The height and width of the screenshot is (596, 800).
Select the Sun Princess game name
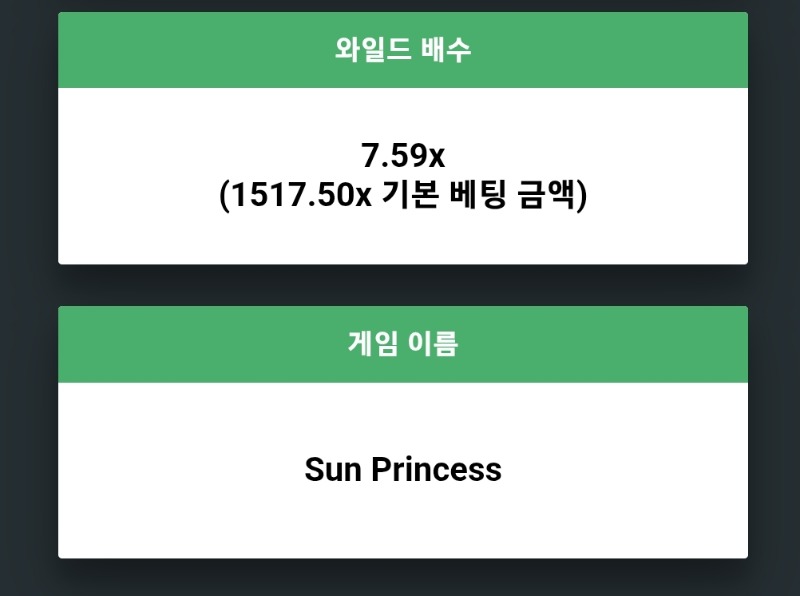tap(402, 469)
